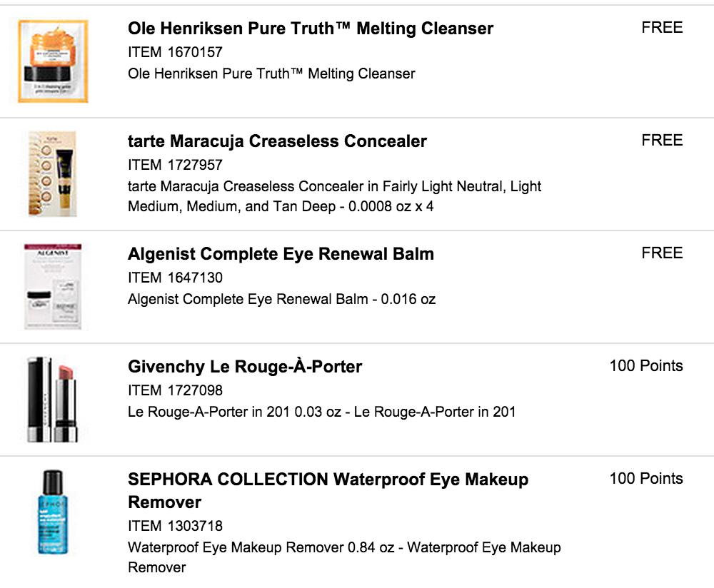714x588 pixels.
Task: Click the FREE label beside tarte concealer
Action: pos(662,140)
